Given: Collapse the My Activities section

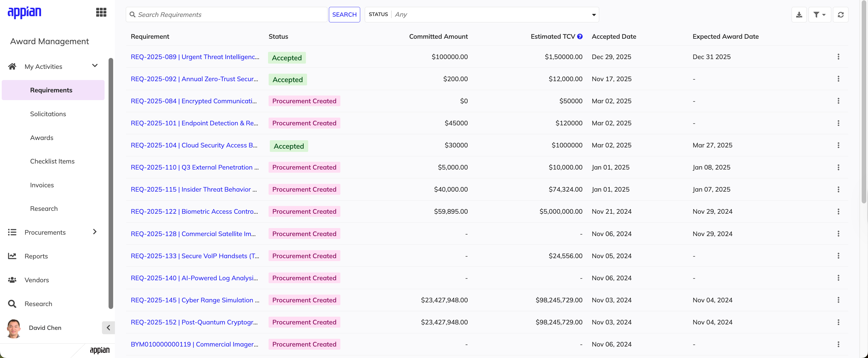Looking at the screenshot, I should point(95,66).
